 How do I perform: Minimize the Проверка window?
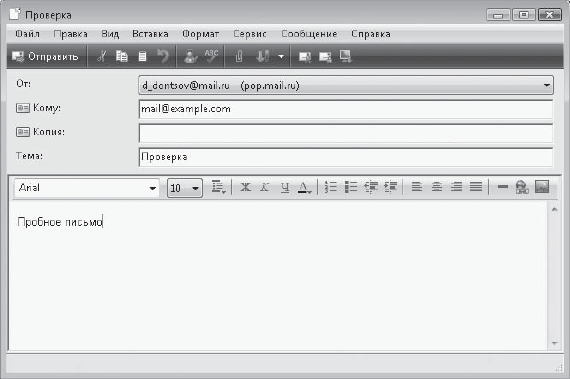[498, 15]
